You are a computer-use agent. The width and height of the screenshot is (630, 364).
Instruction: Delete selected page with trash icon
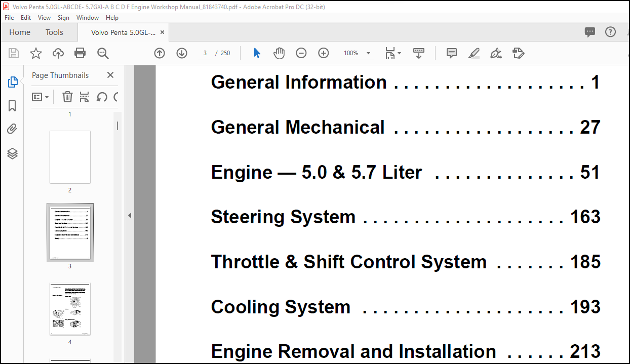point(67,97)
